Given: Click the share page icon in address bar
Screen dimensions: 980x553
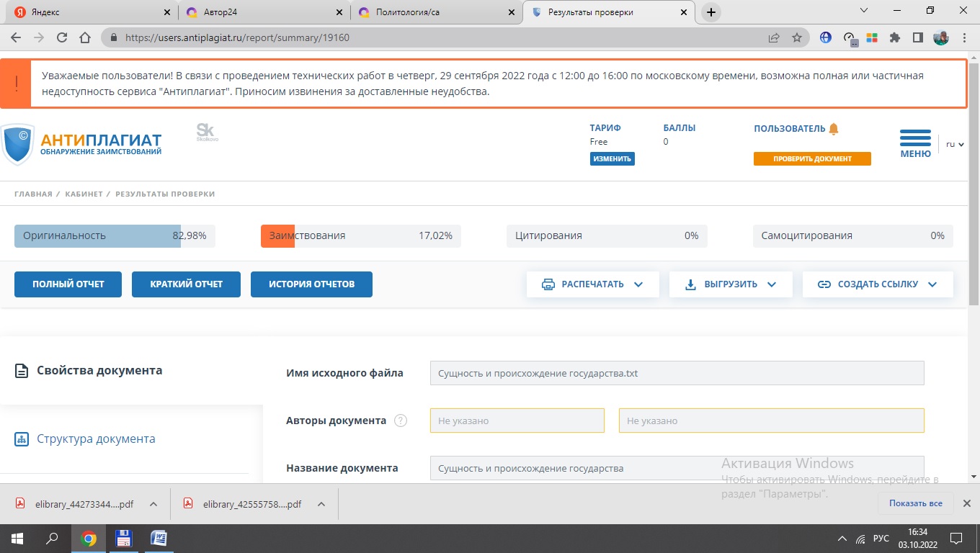Looking at the screenshot, I should (774, 37).
